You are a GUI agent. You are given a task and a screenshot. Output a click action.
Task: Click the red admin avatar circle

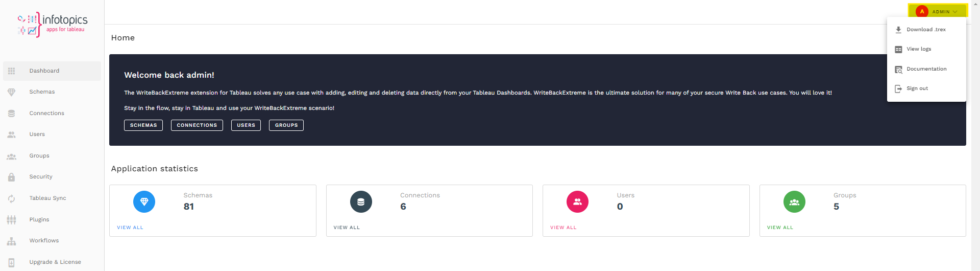click(x=922, y=11)
